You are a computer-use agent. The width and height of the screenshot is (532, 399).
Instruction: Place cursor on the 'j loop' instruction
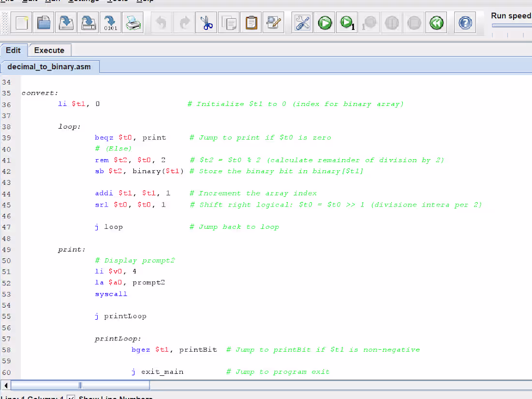(109, 227)
